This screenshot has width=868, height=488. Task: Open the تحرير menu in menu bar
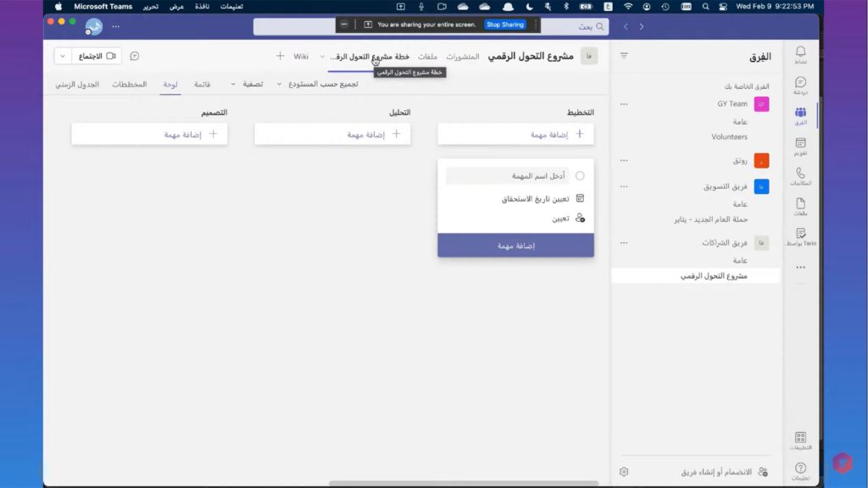coord(151,7)
